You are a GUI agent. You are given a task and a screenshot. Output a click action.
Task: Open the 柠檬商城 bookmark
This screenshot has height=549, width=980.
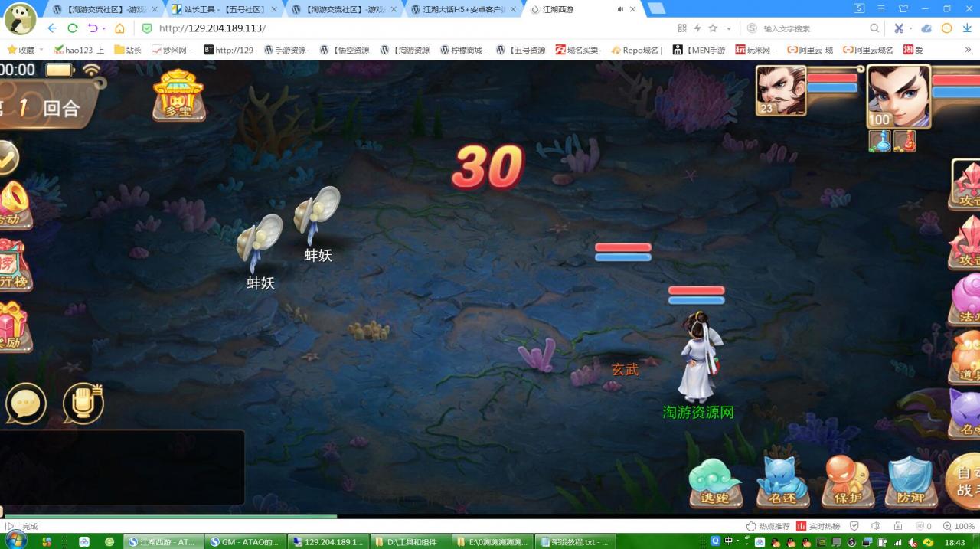463,50
